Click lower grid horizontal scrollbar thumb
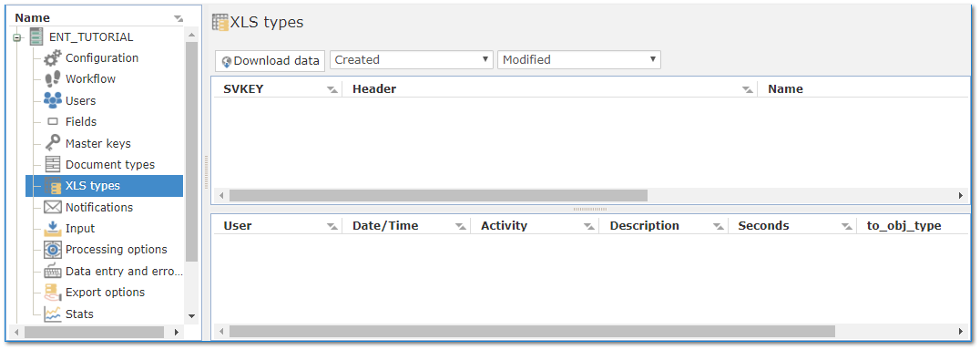Screen dimensions: 980x350 532,331
